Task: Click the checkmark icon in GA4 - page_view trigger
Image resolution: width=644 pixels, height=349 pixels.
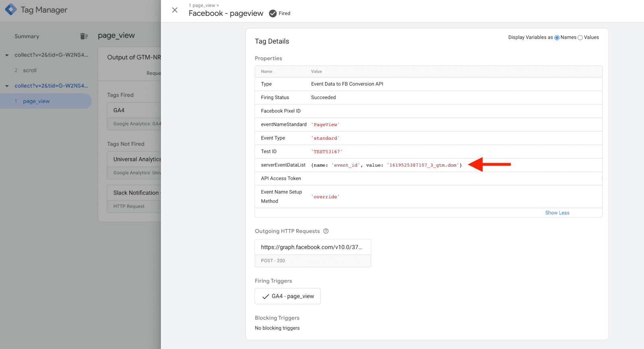Action: pyautogui.click(x=266, y=296)
